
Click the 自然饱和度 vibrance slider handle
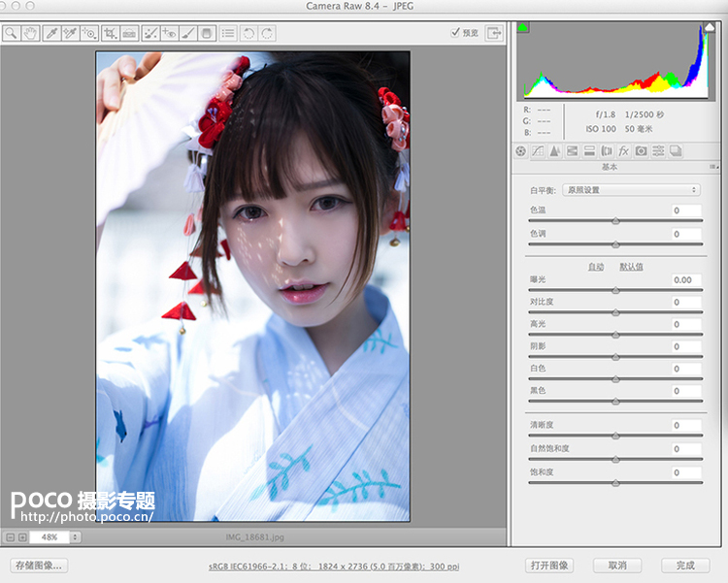click(x=615, y=460)
